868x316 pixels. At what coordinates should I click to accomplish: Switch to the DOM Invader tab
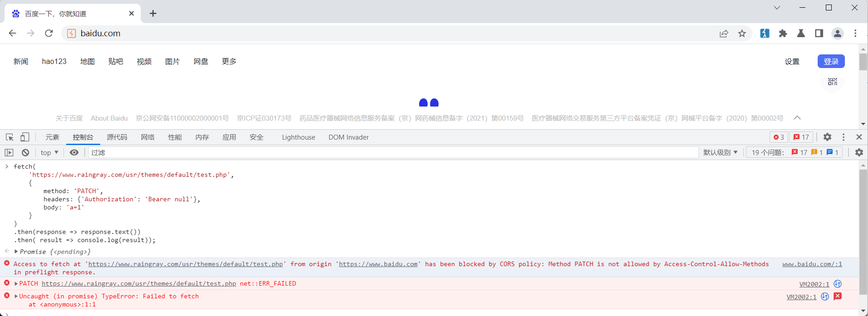click(349, 137)
